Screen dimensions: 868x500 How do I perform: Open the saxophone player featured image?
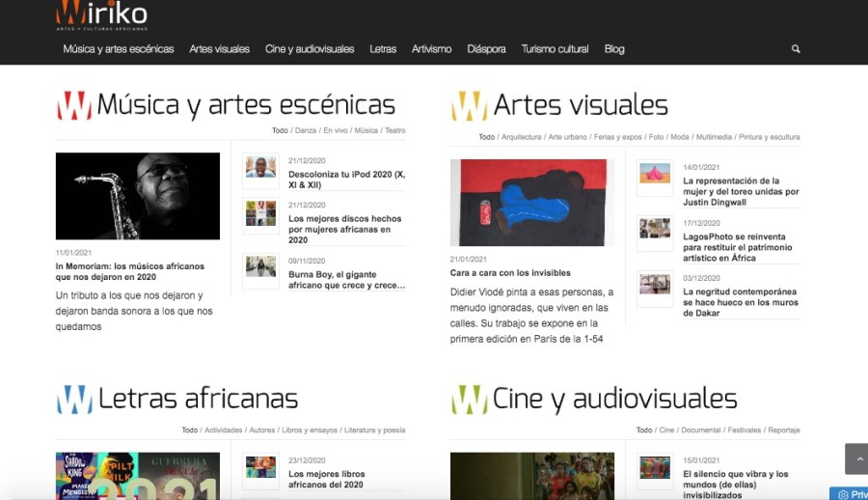tap(138, 196)
